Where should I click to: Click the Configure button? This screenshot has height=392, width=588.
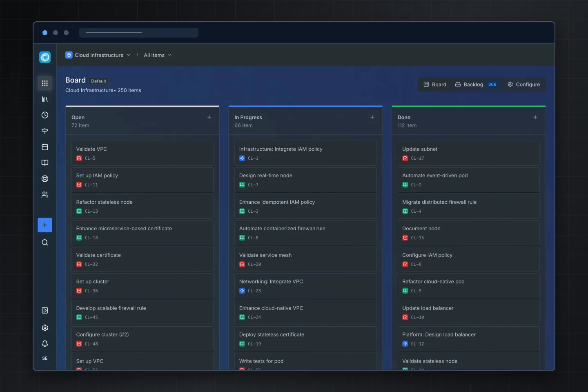coord(523,85)
